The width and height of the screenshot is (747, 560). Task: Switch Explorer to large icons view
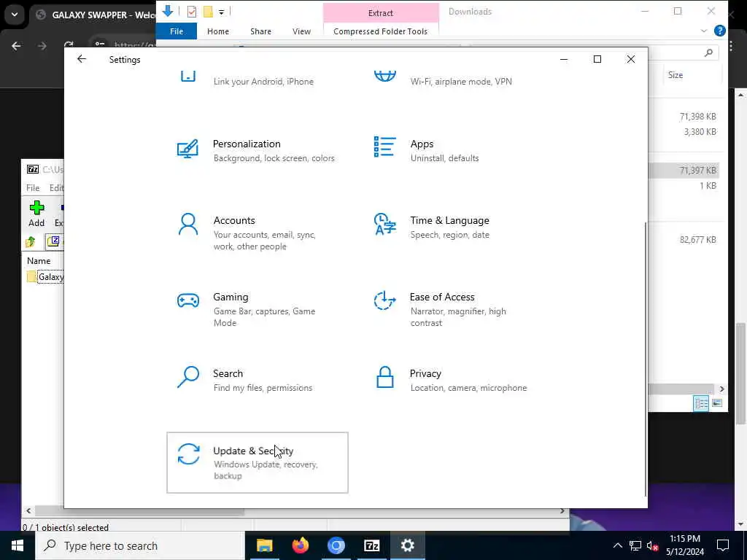[716, 403]
